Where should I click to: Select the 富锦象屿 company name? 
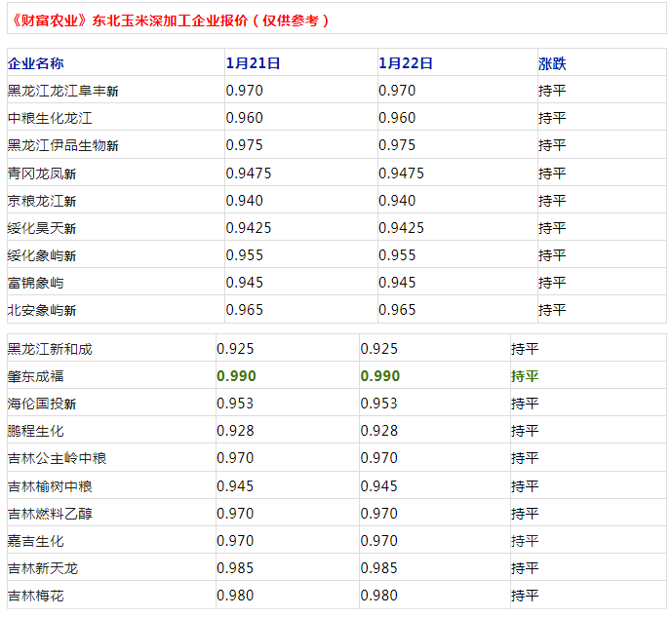click(x=36, y=283)
